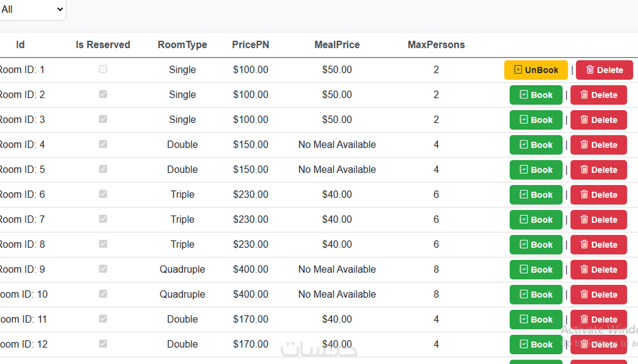Click the Is Reserved column header
Screen dimensions: 638x364
103,45
